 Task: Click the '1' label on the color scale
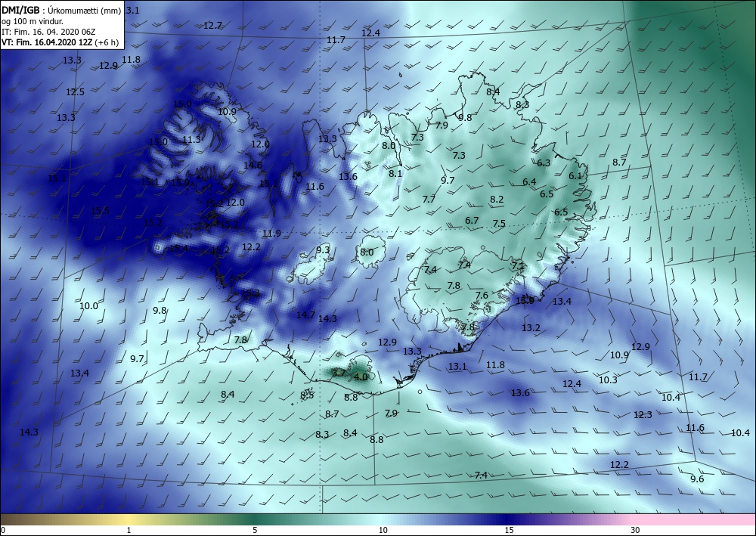tap(129, 531)
